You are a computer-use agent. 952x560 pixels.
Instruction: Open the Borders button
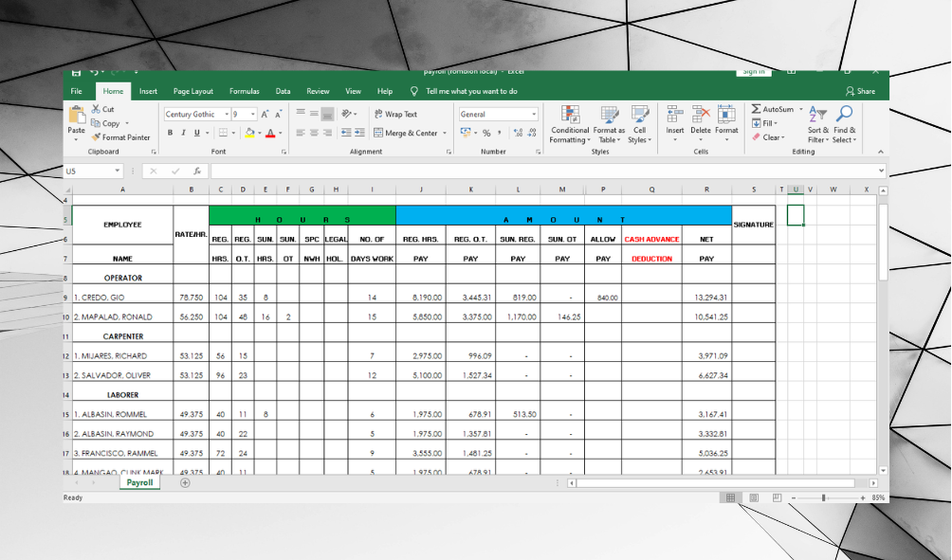[x=224, y=133]
